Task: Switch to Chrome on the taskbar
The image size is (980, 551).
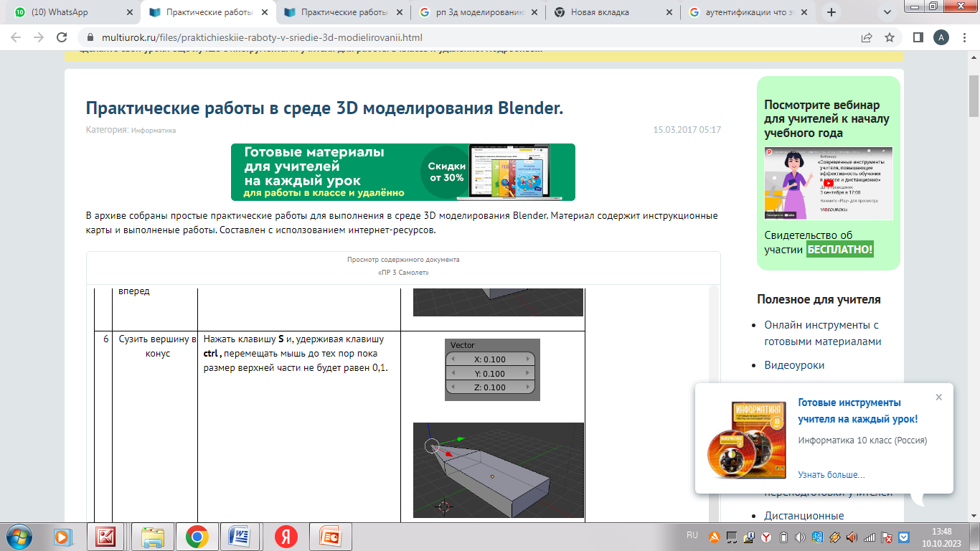Action: (x=197, y=536)
